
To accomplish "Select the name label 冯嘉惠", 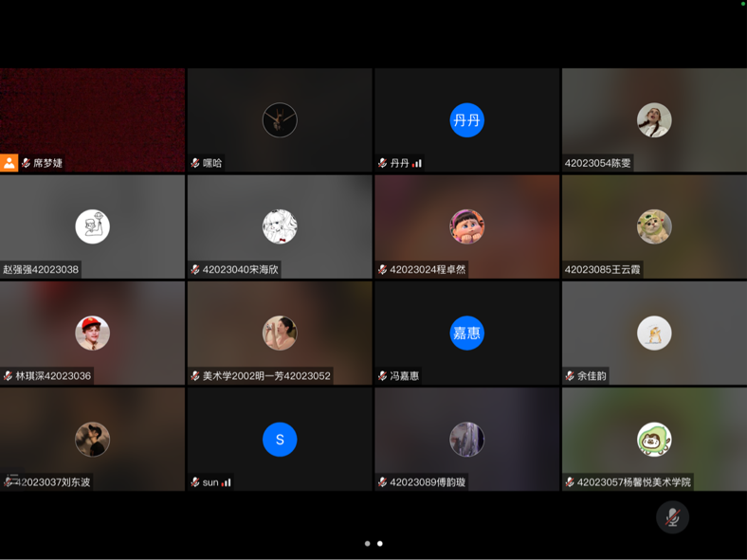I will (x=405, y=376).
